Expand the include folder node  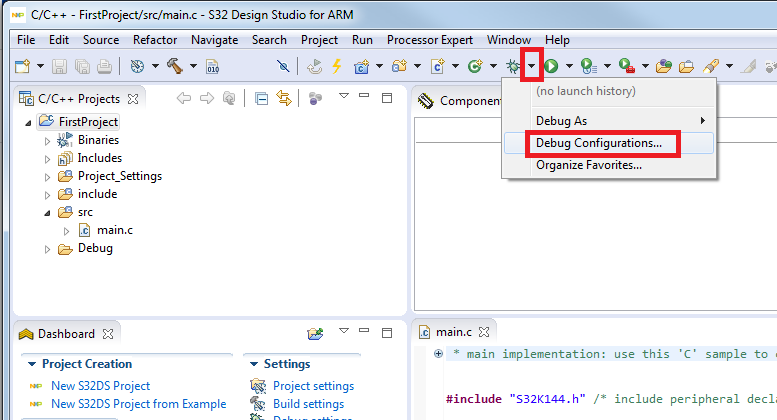[48, 195]
